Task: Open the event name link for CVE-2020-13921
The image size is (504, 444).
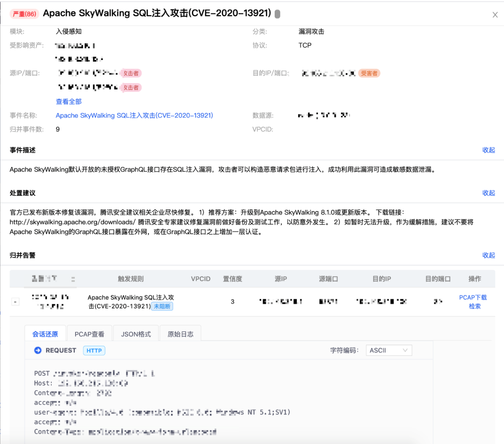Action: 134,115
